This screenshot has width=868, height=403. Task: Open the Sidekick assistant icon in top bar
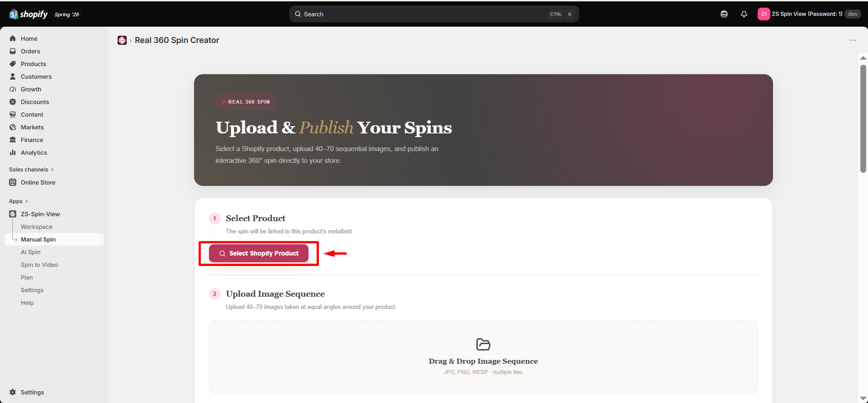point(724,14)
